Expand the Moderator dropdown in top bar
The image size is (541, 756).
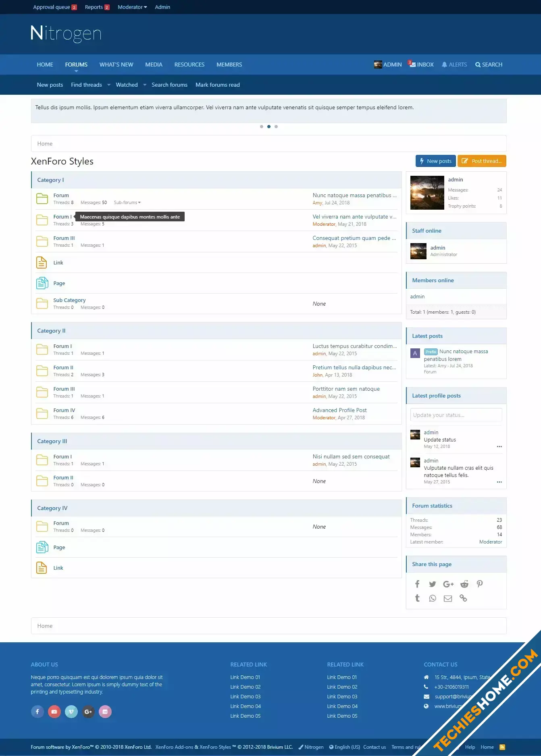coord(132,7)
